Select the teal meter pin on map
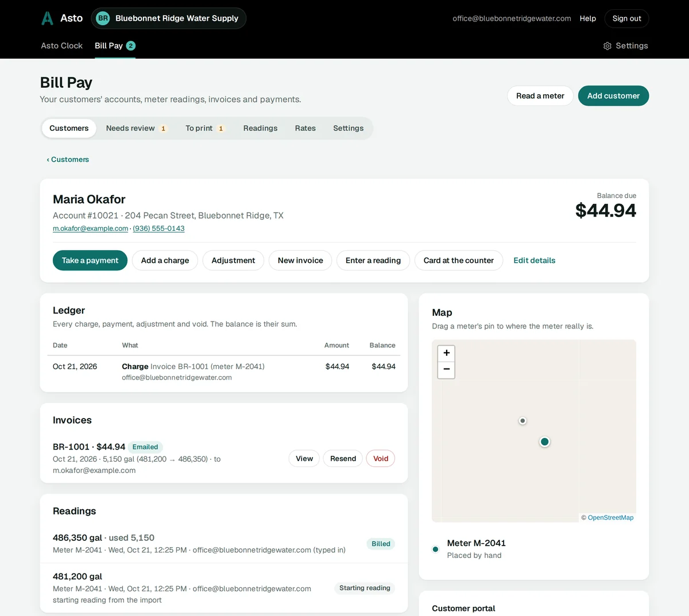 click(x=545, y=441)
